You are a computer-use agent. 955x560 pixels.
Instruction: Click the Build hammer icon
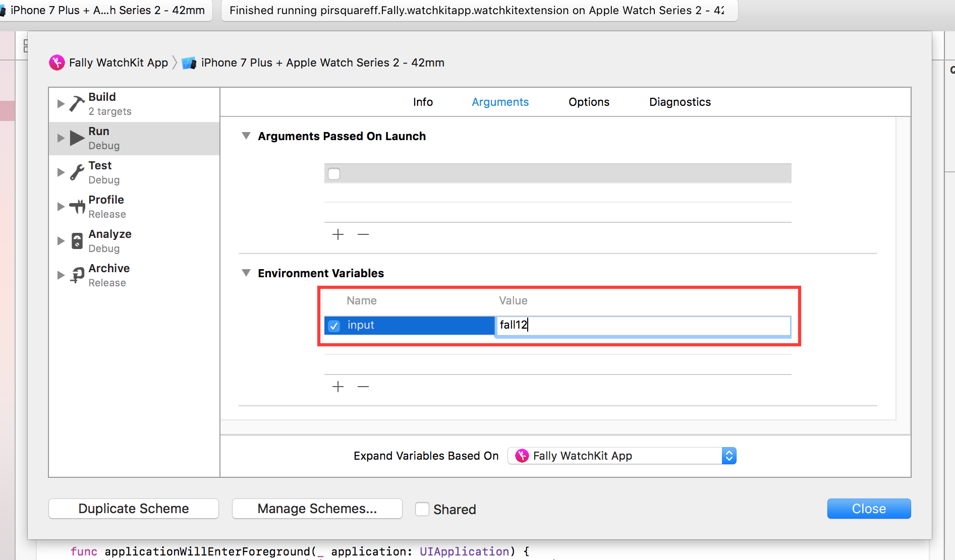pyautogui.click(x=77, y=104)
